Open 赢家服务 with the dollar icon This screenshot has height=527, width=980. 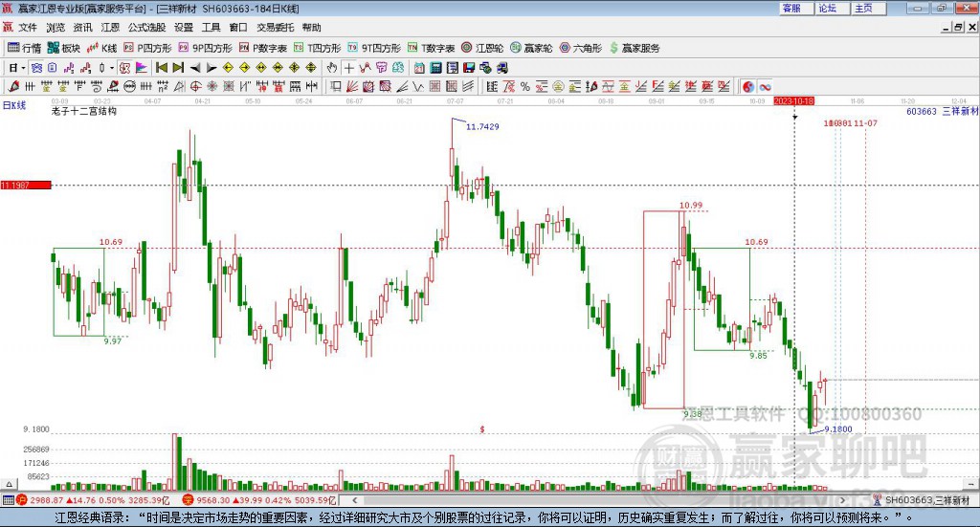tap(635, 48)
